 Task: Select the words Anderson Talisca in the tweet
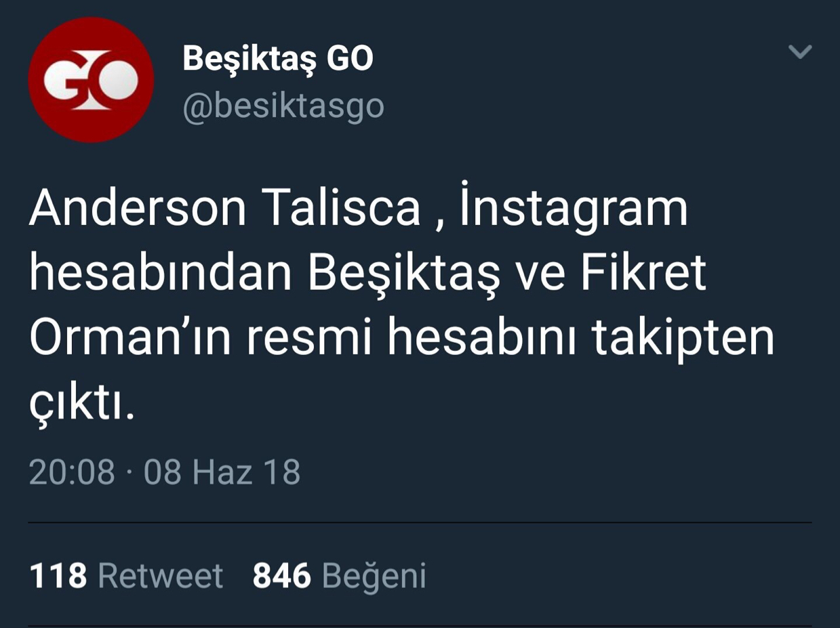click(225, 209)
